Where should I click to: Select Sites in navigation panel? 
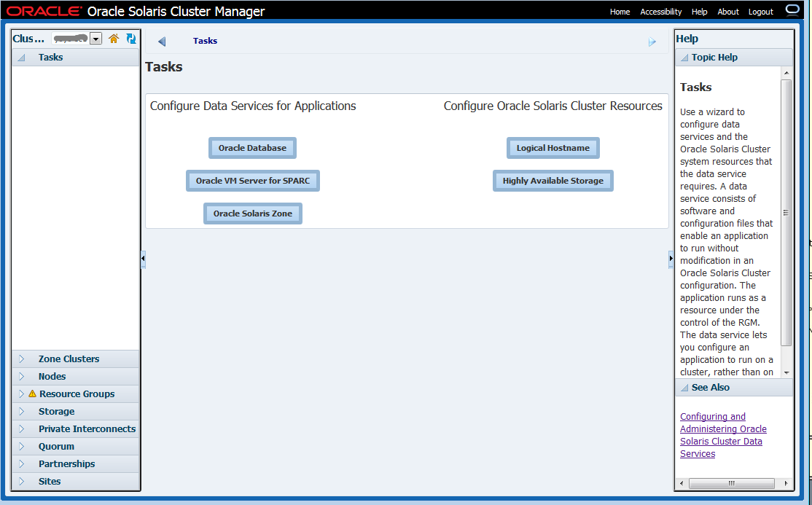[x=49, y=481]
